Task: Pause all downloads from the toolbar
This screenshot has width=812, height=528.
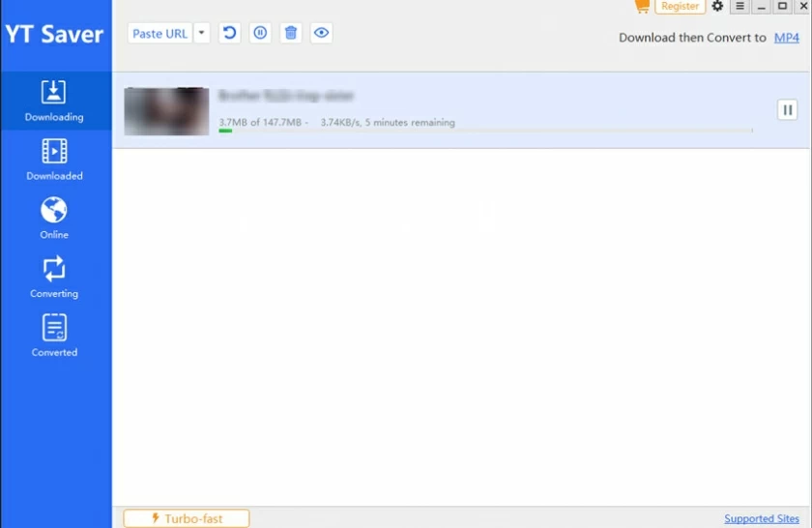Action: [260, 33]
